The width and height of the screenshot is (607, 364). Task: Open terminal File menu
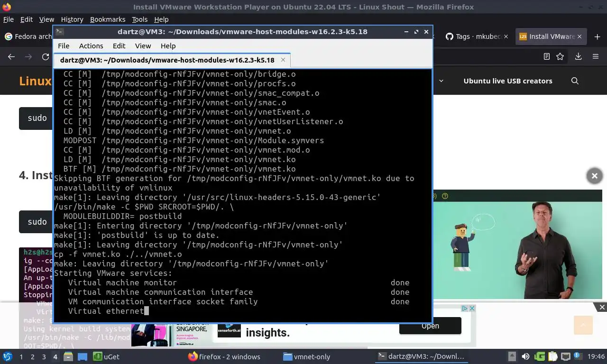pyautogui.click(x=64, y=46)
